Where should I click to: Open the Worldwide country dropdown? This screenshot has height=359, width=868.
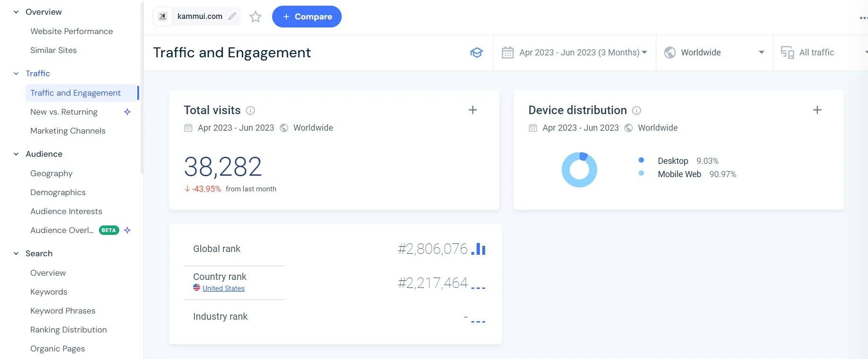pyautogui.click(x=714, y=53)
